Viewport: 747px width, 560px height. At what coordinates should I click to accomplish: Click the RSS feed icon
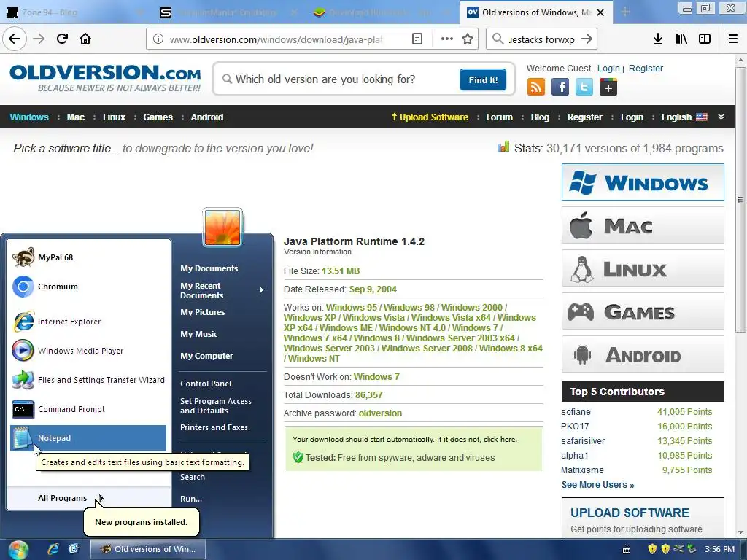536,87
